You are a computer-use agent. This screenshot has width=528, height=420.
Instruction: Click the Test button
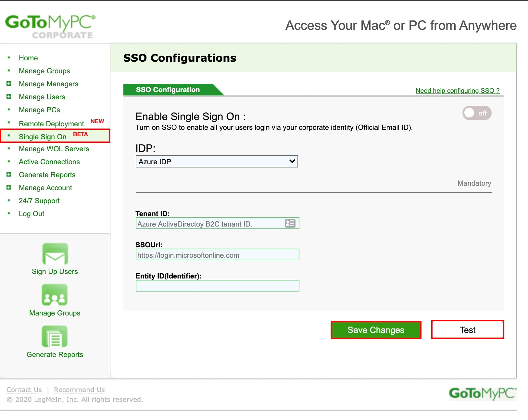pos(468,330)
